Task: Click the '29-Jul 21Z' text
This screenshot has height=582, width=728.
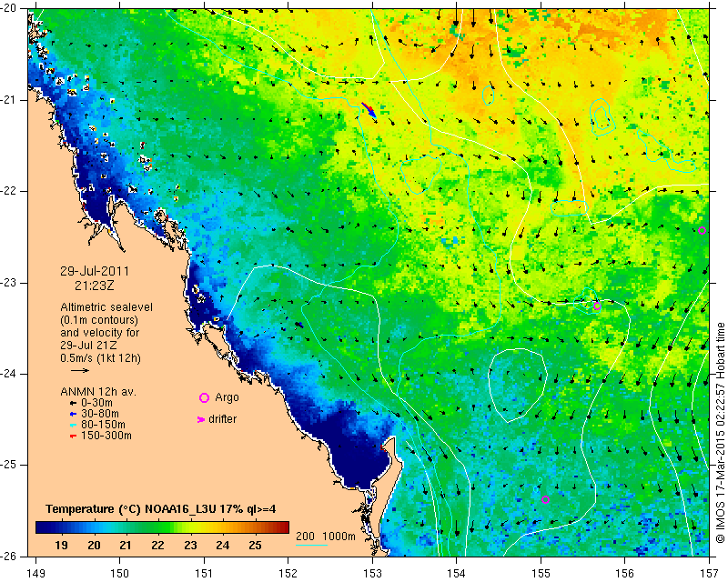Action: click(88, 346)
